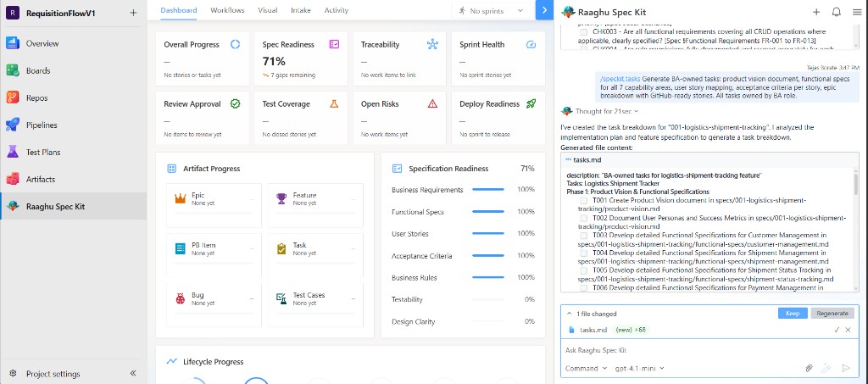Viewport: 868px width, 384px height.
Task: Toggle the blue panel collapse arrow
Action: (545, 10)
